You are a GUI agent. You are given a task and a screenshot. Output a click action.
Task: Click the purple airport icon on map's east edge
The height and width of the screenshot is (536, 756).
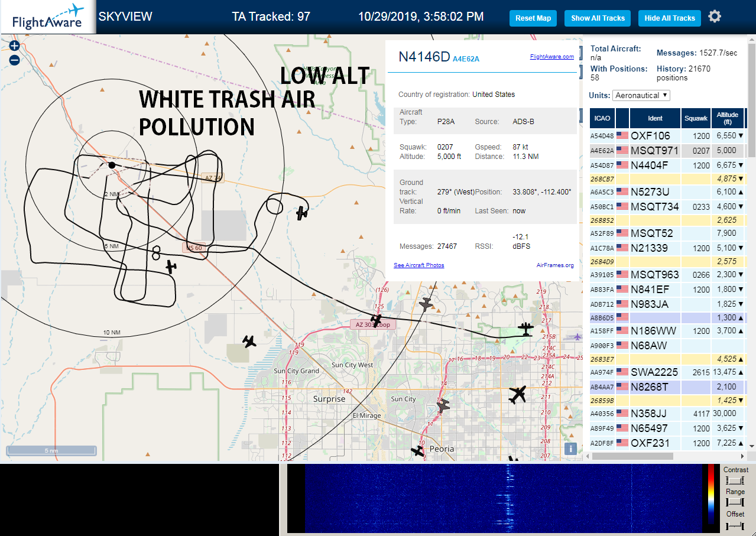577,337
